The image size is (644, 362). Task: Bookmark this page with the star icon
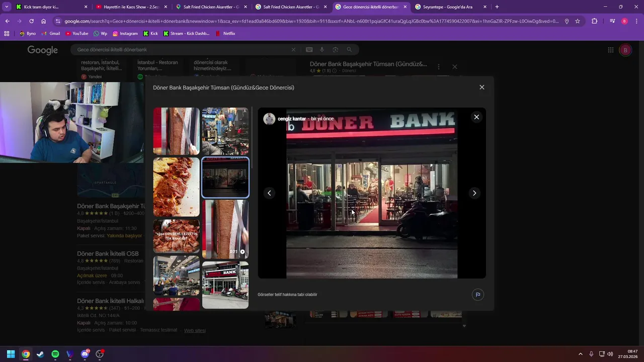point(578,21)
